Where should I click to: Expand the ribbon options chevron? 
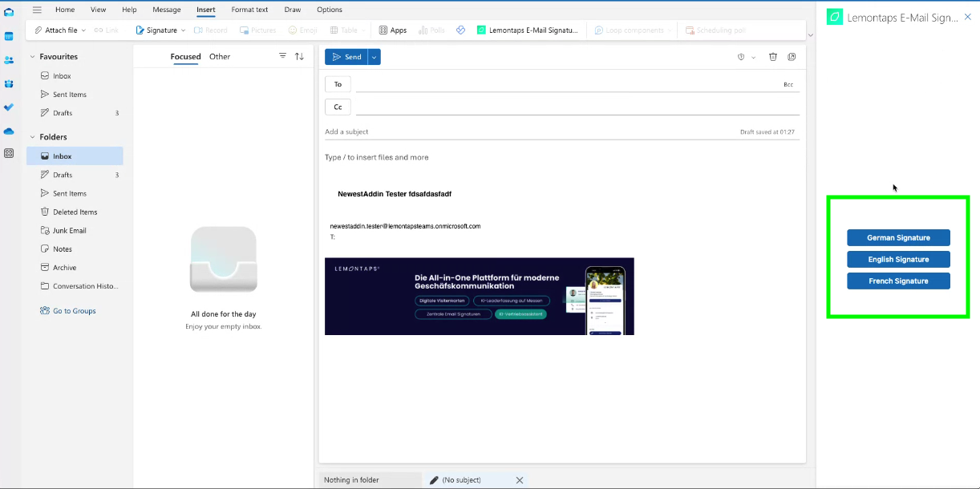pos(810,34)
